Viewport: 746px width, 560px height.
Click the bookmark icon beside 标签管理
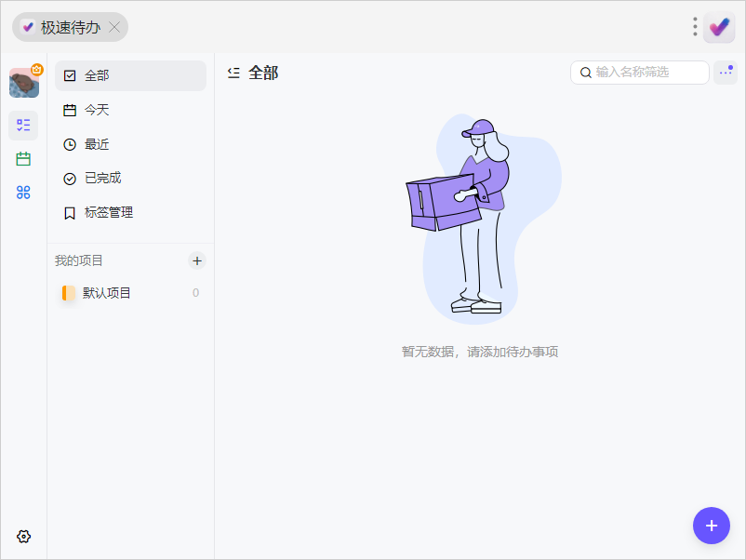click(70, 213)
